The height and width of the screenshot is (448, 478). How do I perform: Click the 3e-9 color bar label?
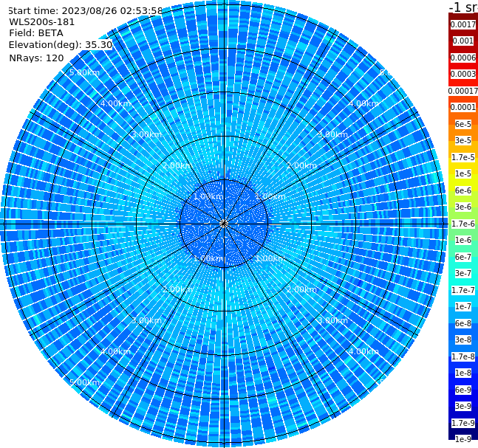click(x=463, y=406)
